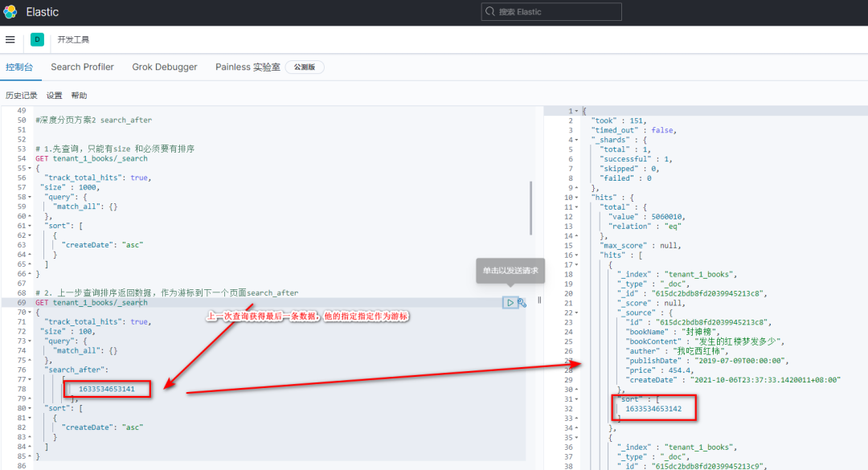Click the "relation" : "eq" line
Image resolution: width=868 pixels, height=470 pixels.
pos(645,227)
